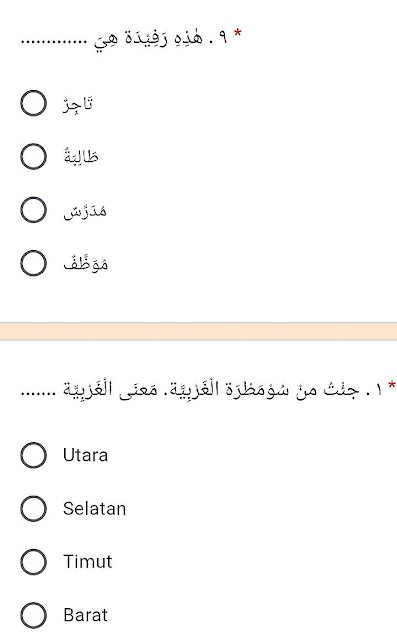Image resolution: width=397 pixels, height=640 pixels.
Task: Mark the مدرس option circle
Action: point(33,210)
